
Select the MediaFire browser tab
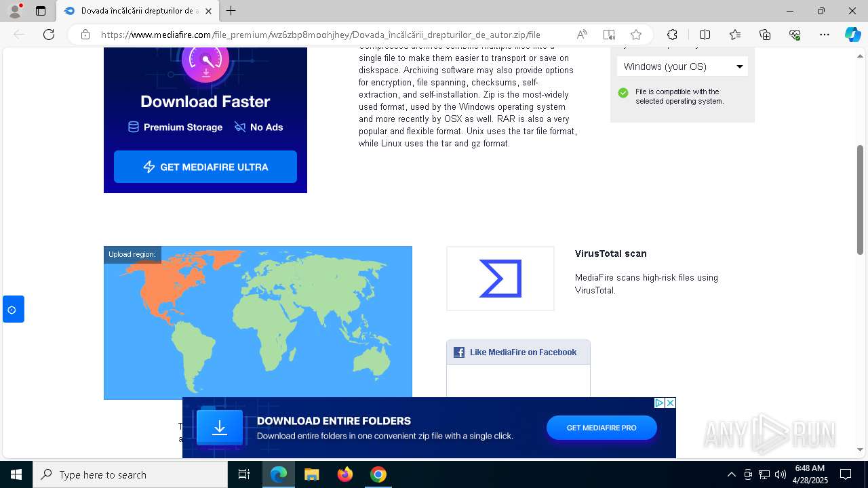point(138,11)
